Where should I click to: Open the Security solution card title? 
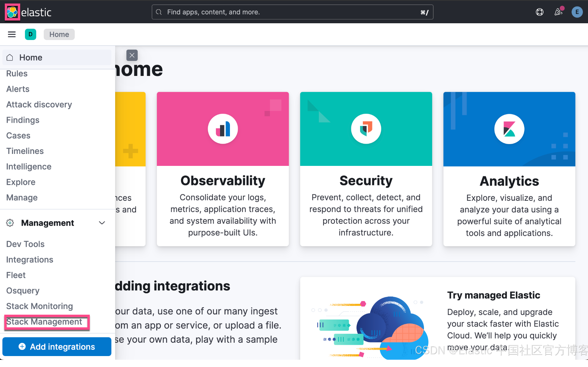tap(366, 181)
